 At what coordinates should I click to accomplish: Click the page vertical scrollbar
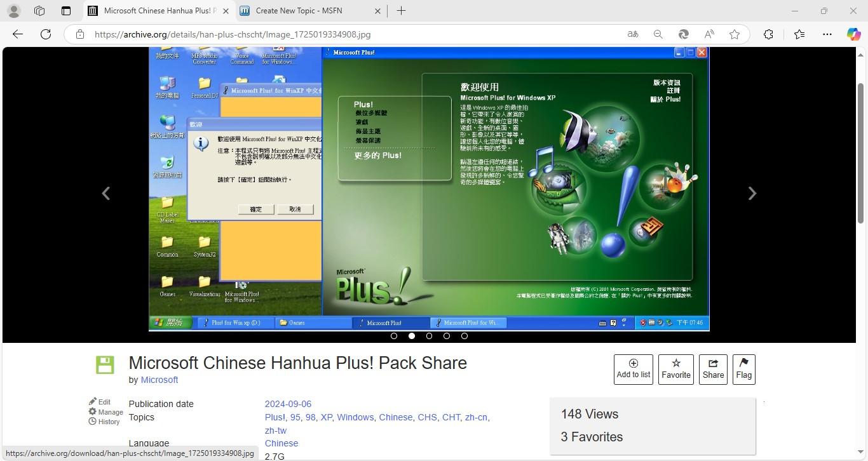click(861, 153)
